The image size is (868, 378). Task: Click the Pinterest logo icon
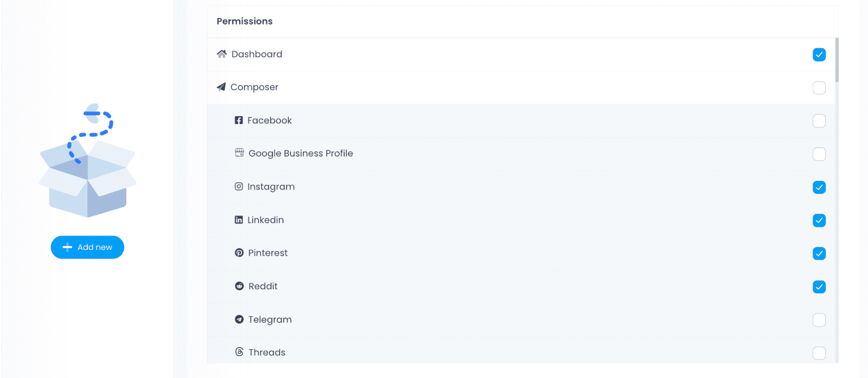[x=239, y=253]
